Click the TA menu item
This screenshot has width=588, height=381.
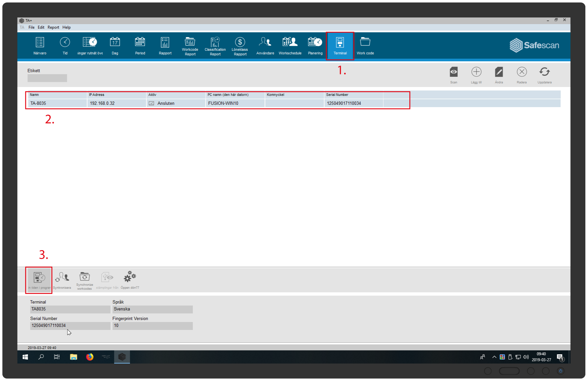pos(22,27)
